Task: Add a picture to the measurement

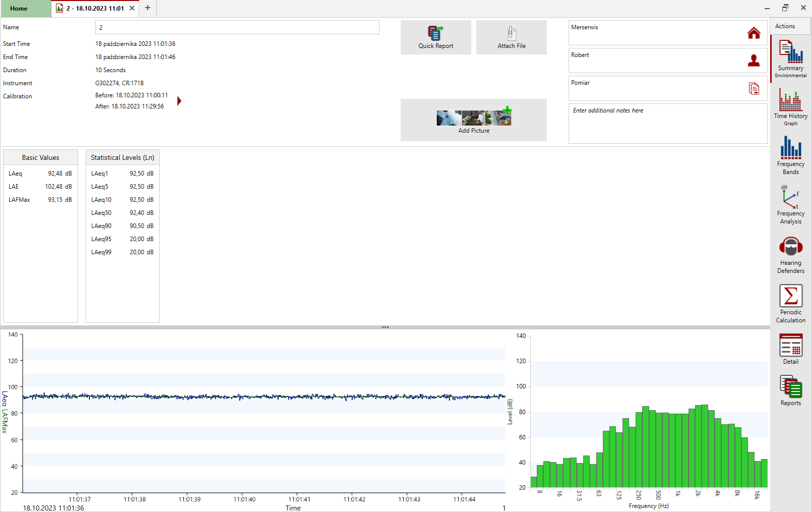Action: [474, 120]
